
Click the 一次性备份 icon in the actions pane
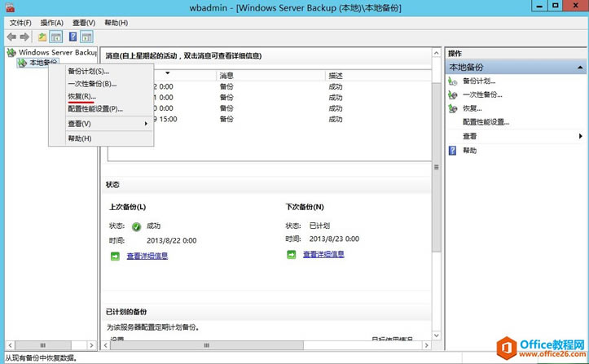[x=453, y=94]
